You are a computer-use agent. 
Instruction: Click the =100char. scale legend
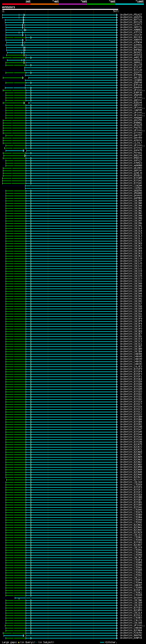pos(108,642)
